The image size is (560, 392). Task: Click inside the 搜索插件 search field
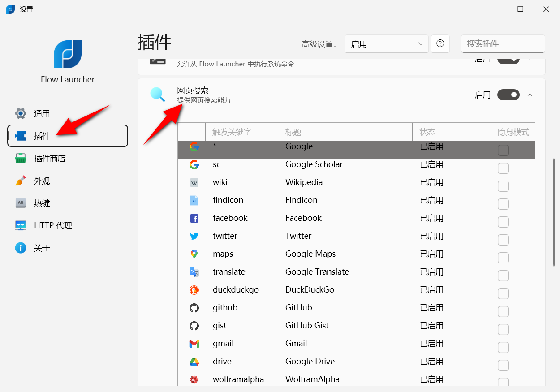(x=503, y=43)
